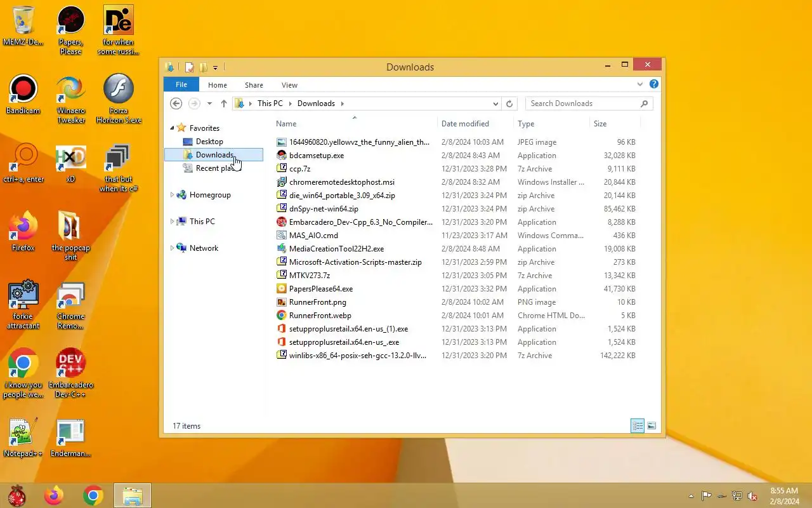Collapse the Favorites tree group

172,128
